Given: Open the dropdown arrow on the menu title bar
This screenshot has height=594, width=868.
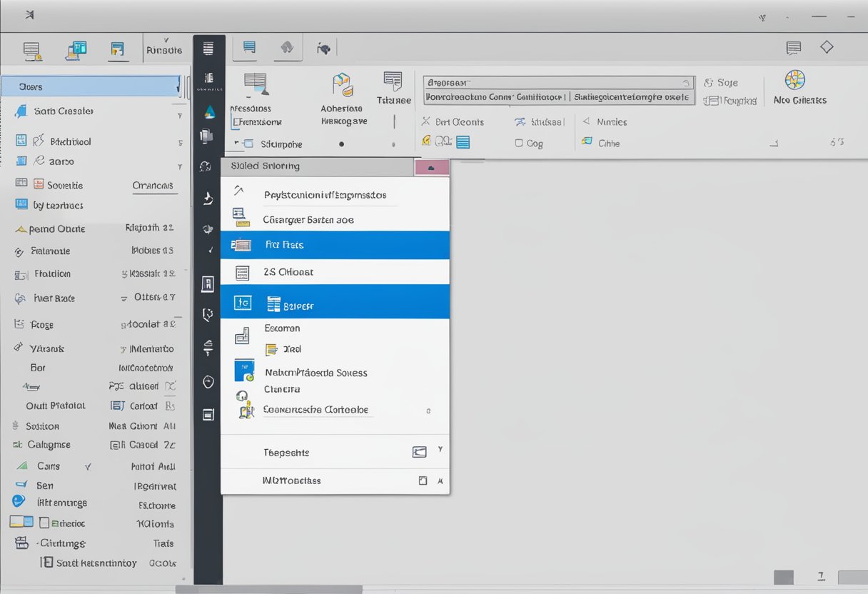Looking at the screenshot, I should 431,166.
